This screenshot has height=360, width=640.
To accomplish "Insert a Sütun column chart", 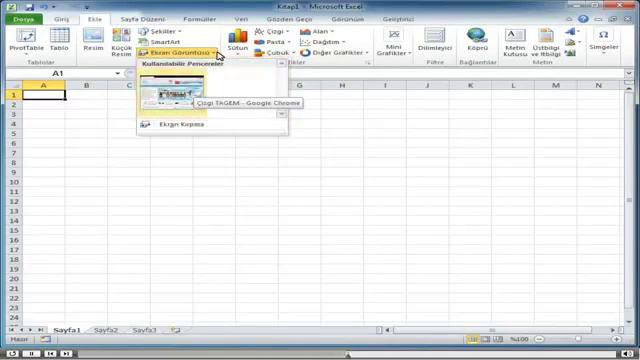I will tap(238, 41).
